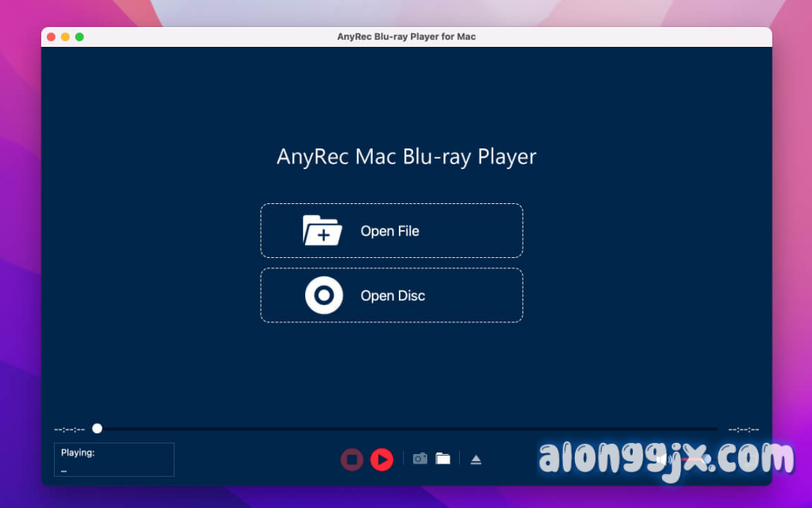The image size is (812, 508).
Task: Minimize the window with the yellow button
Action: click(x=65, y=37)
